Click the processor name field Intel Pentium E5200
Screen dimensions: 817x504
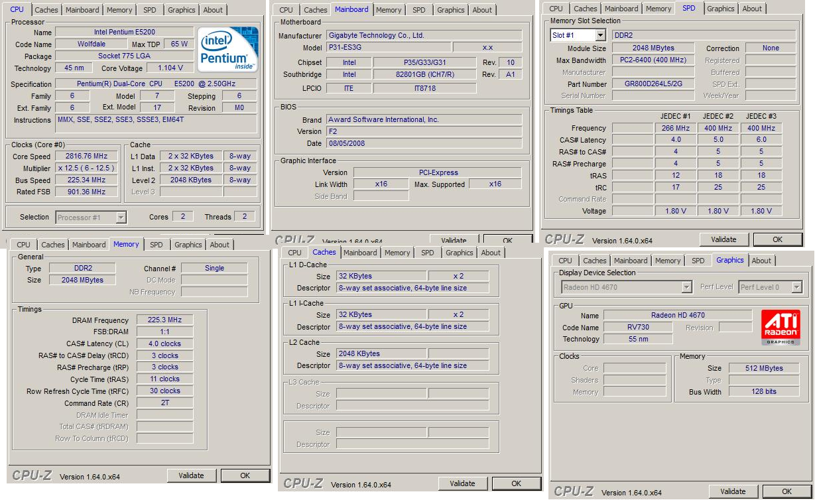(x=124, y=32)
